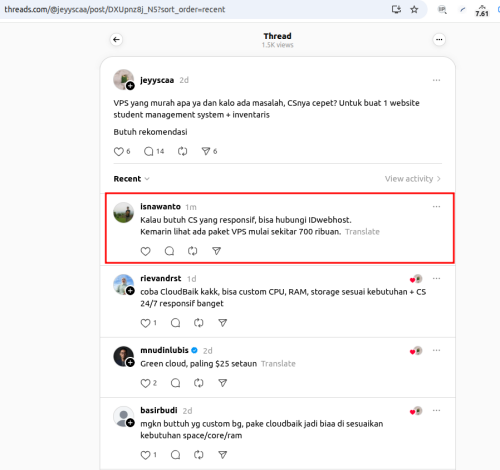The image size is (500, 470).
Task: Translate mnudinlubis's Green cloud reply
Action: tap(278, 364)
